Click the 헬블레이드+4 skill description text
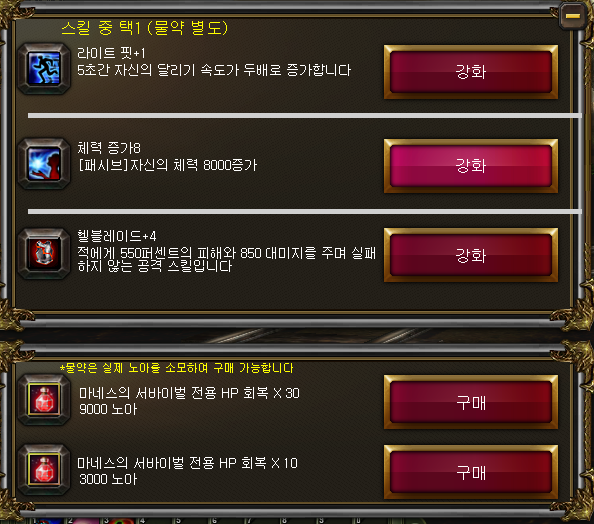The height and width of the screenshot is (524, 594). pyautogui.click(x=227, y=259)
